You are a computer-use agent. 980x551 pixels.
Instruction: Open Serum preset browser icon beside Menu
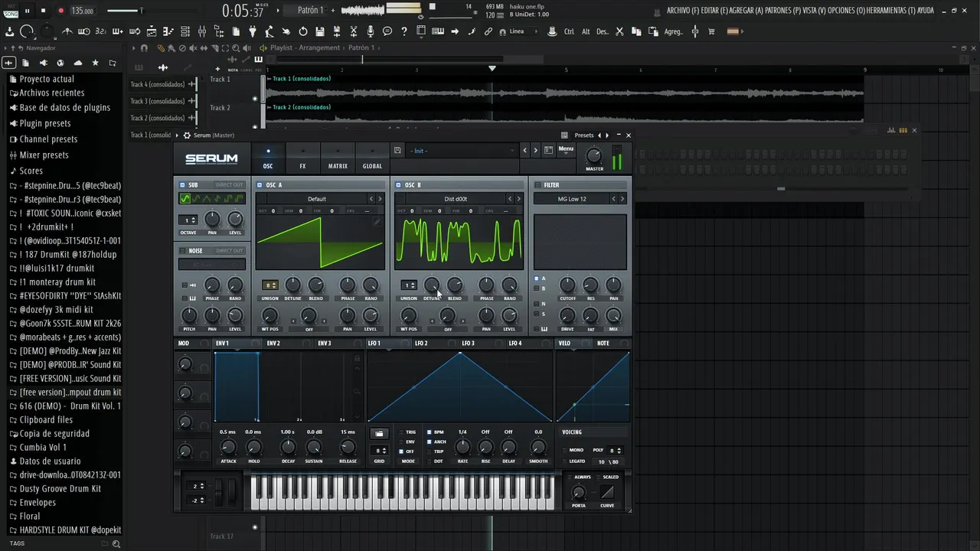pyautogui.click(x=548, y=151)
